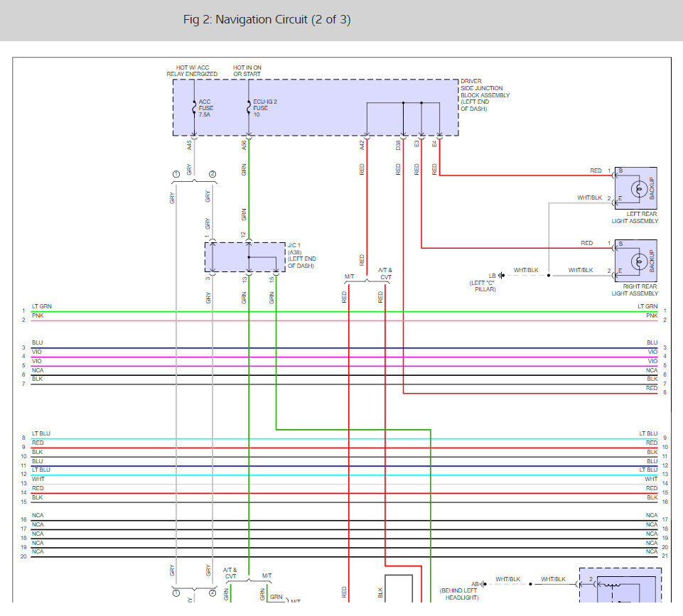Viewport: 683px width, 616px height.
Task: Click the 'M/T' label above the red wire split
Action: tap(350, 276)
